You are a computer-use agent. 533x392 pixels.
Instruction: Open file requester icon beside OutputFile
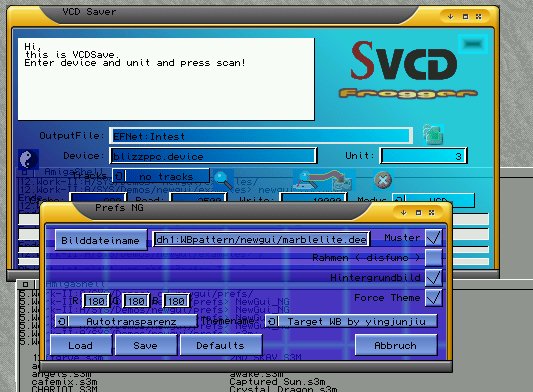tap(433, 135)
